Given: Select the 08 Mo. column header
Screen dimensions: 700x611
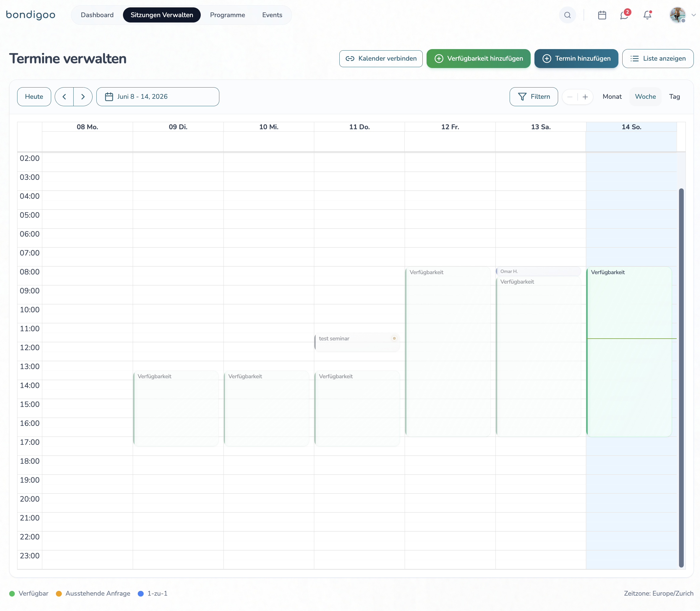Looking at the screenshot, I should pos(87,127).
